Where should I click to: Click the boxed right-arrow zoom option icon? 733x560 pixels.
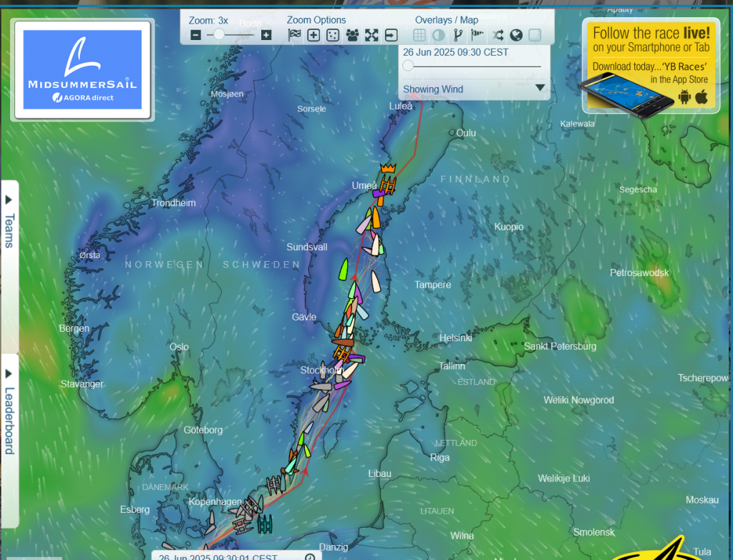click(391, 35)
